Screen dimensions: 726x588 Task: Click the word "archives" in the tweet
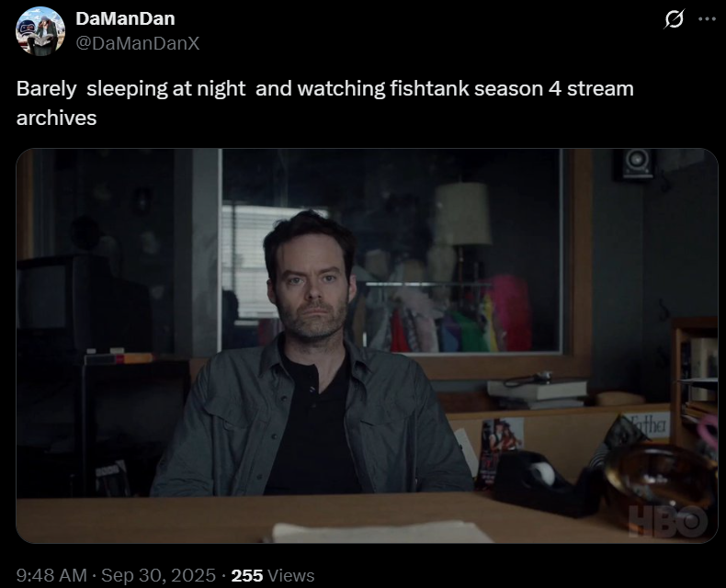click(56, 118)
